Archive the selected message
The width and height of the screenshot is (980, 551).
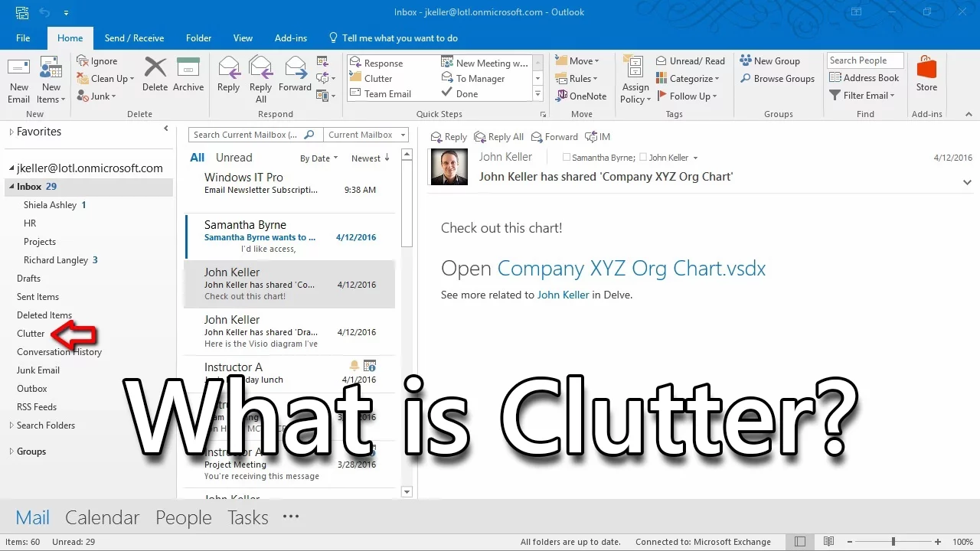pyautogui.click(x=188, y=77)
